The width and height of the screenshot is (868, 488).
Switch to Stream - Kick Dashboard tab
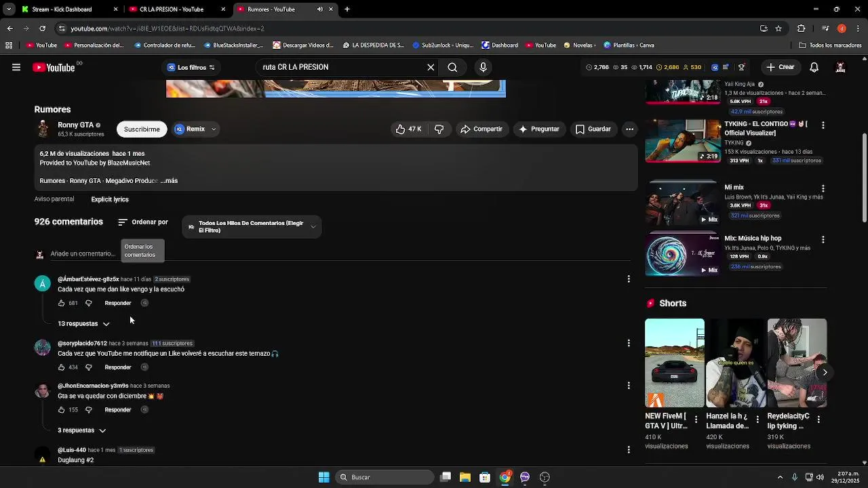(x=69, y=9)
